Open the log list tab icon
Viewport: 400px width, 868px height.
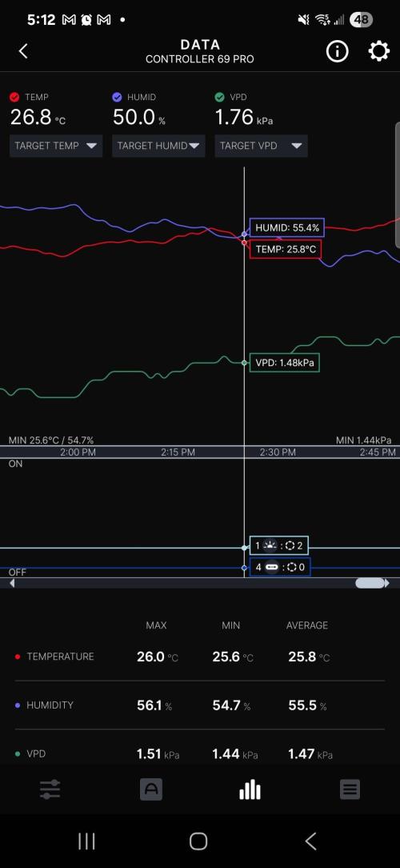pos(350,790)
